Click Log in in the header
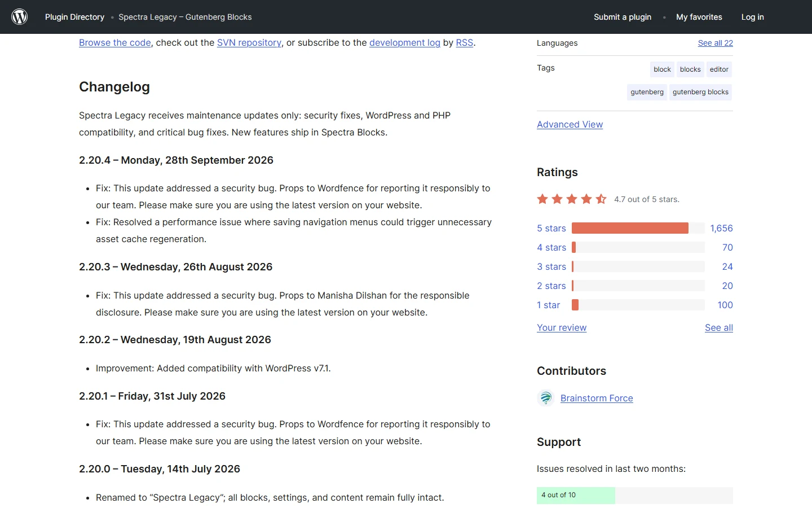Viewport: 812px width, 508px height. (x=753, y=17)
